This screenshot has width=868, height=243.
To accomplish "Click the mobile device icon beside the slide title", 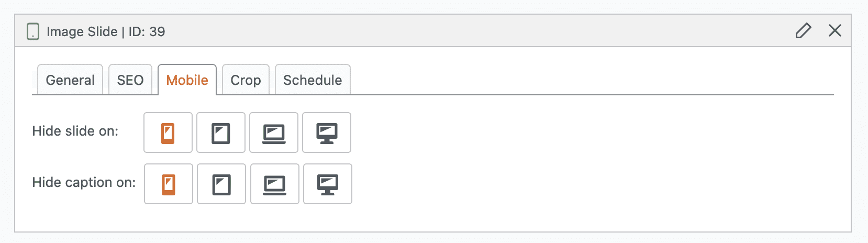I will pos(33,31).
